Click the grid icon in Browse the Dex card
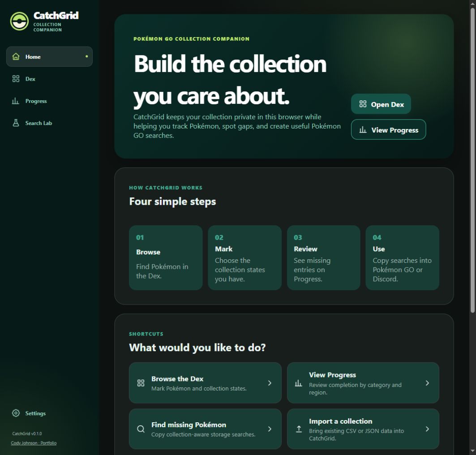Image resolution: width=476 pixels, height=455 pixels. [x=141, y=383]
